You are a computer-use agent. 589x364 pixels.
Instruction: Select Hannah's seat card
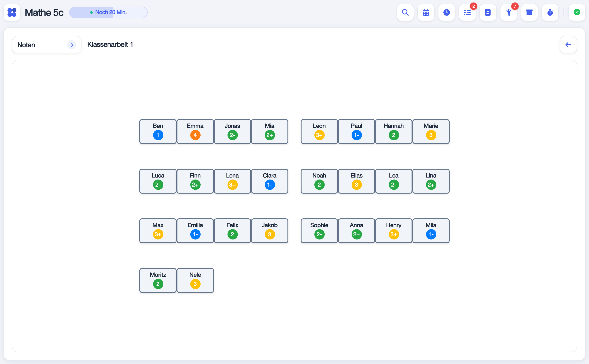[x=394, y=132]
